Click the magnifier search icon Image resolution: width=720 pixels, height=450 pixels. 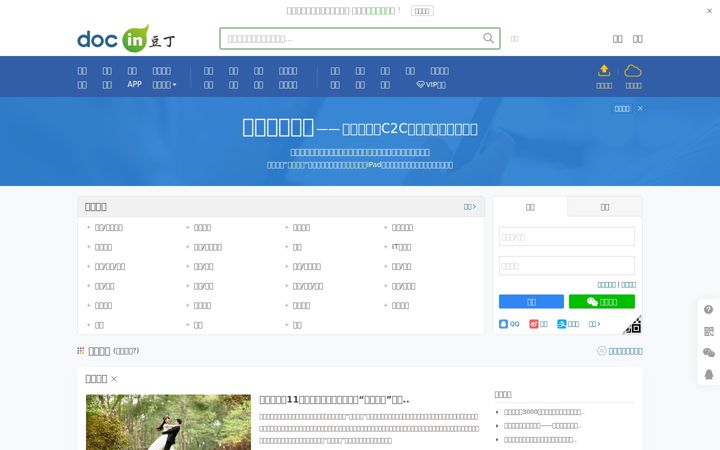(x=489, y=38)
